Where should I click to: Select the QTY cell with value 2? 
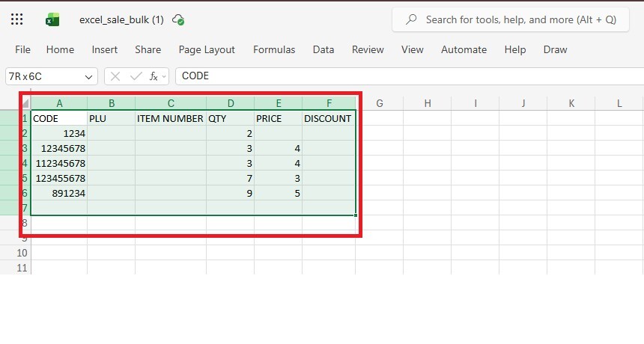click(x=231, y=133)
